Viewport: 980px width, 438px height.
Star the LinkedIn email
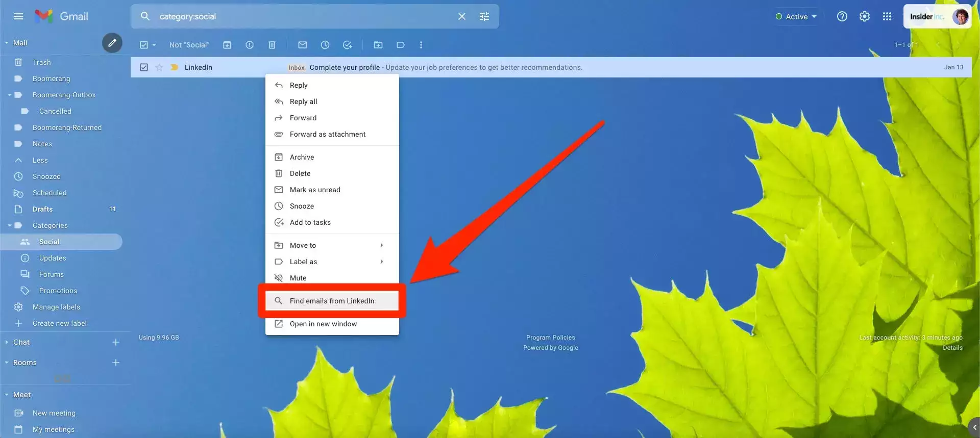(159, 67)
